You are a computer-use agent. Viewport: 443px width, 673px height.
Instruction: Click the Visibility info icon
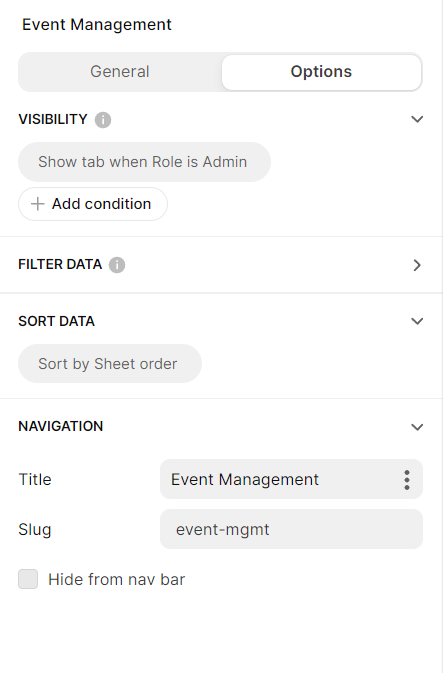[103, 120]
